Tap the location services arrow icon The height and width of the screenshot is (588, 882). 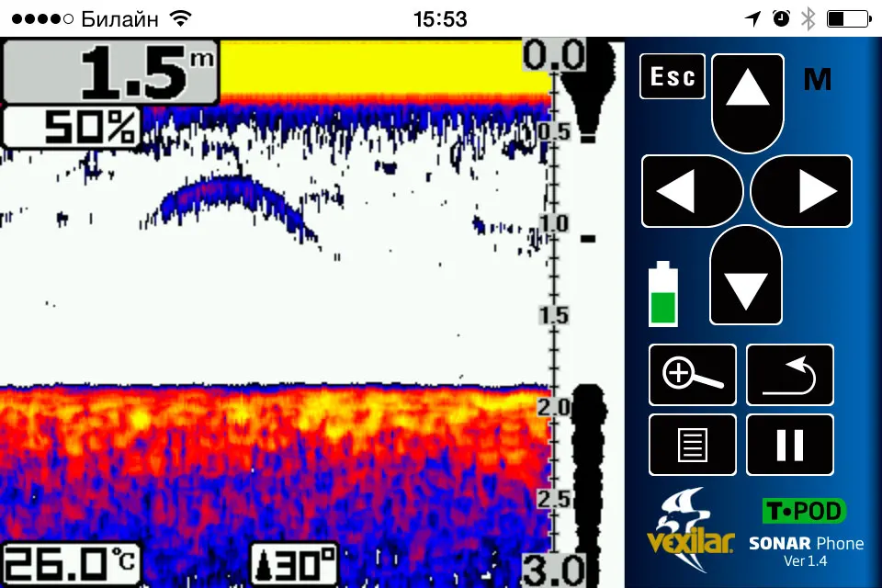click(752, 18)
